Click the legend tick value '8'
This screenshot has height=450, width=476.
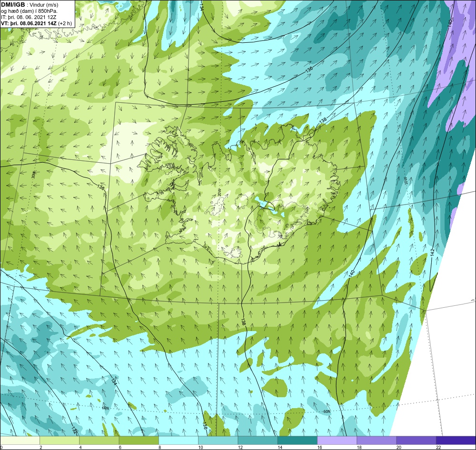tap(159, 447)
